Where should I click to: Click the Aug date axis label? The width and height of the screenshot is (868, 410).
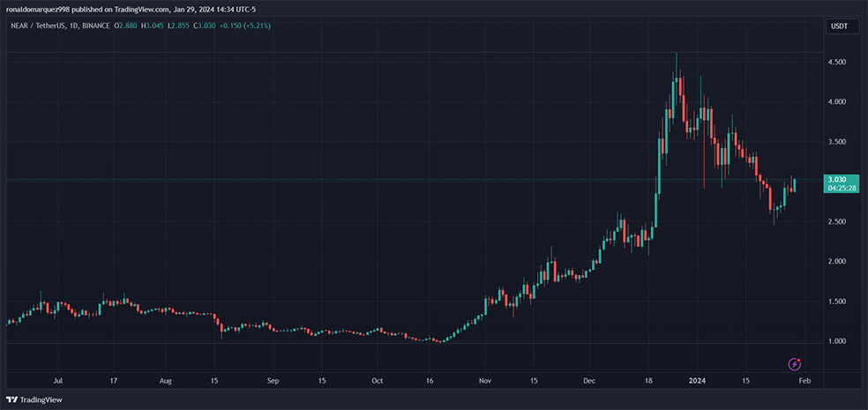165,381
